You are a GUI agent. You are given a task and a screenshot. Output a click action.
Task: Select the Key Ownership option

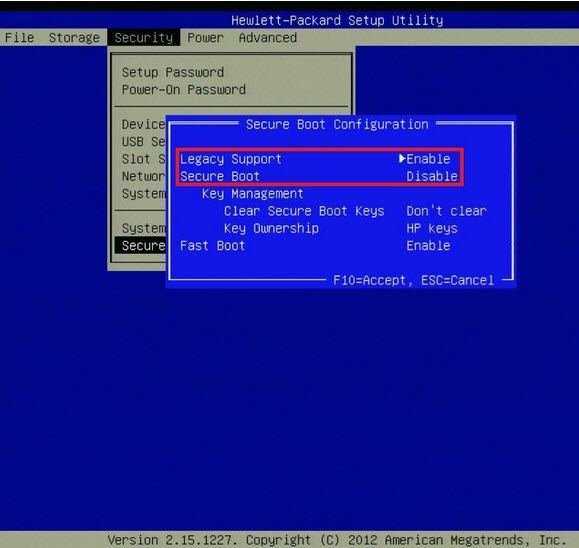click(x=271, y=229)
